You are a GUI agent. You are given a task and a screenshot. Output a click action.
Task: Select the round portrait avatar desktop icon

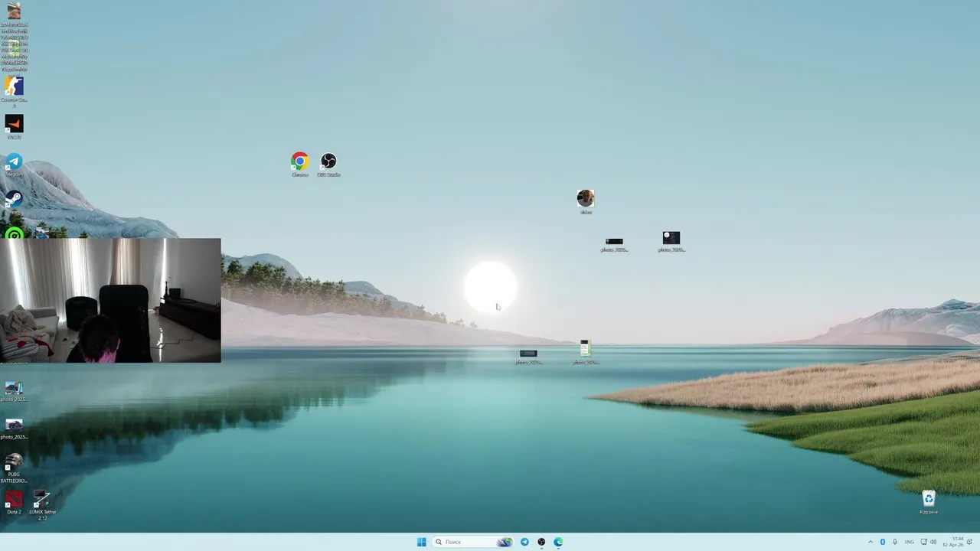(x=586, y=201)
